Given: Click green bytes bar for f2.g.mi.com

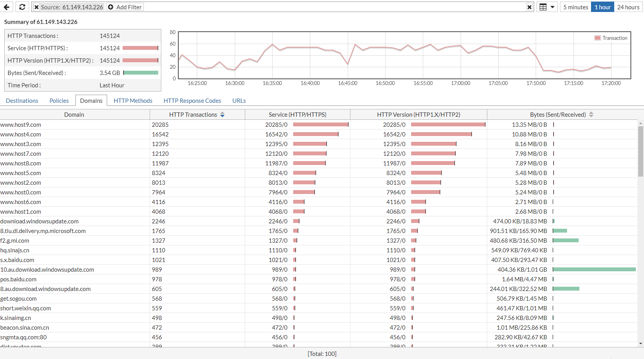Looking at the screenshot, I should point(565,240).
